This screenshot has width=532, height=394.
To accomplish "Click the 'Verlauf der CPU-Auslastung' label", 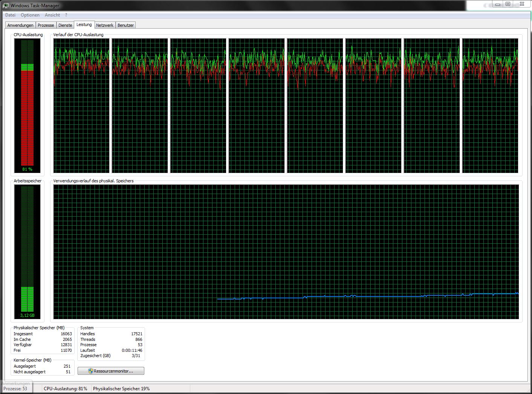I will (x=78, y=35).
